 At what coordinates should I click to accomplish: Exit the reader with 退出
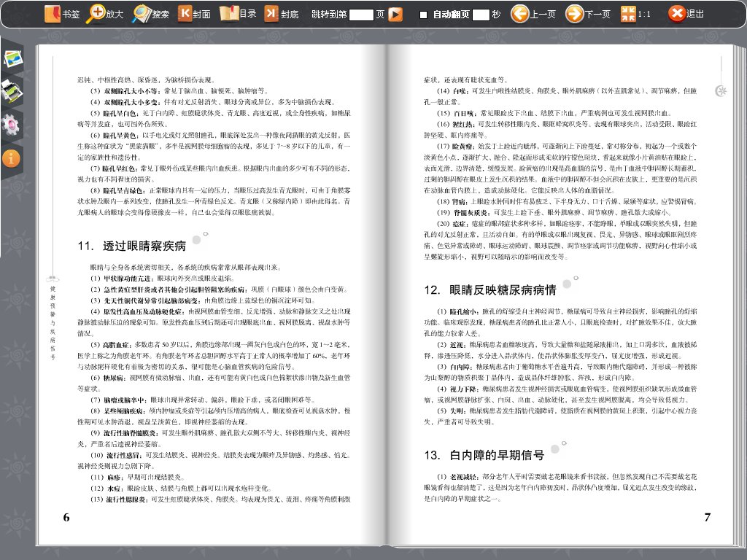click(686, 14)
